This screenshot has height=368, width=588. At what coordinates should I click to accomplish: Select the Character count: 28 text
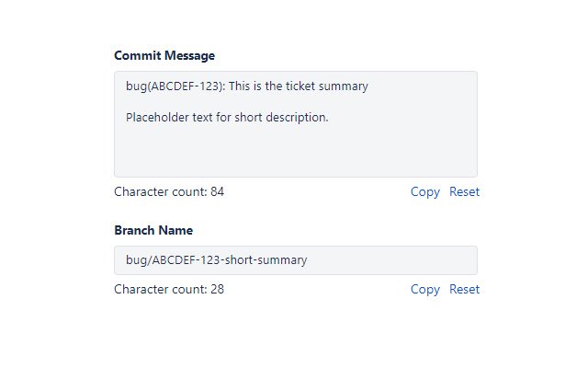(169, 289)
